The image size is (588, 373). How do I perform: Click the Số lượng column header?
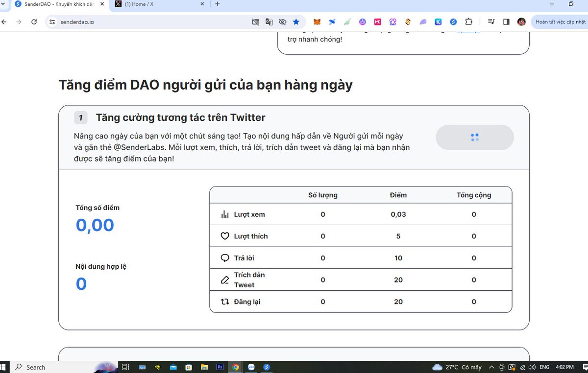(x=323, y=195)
